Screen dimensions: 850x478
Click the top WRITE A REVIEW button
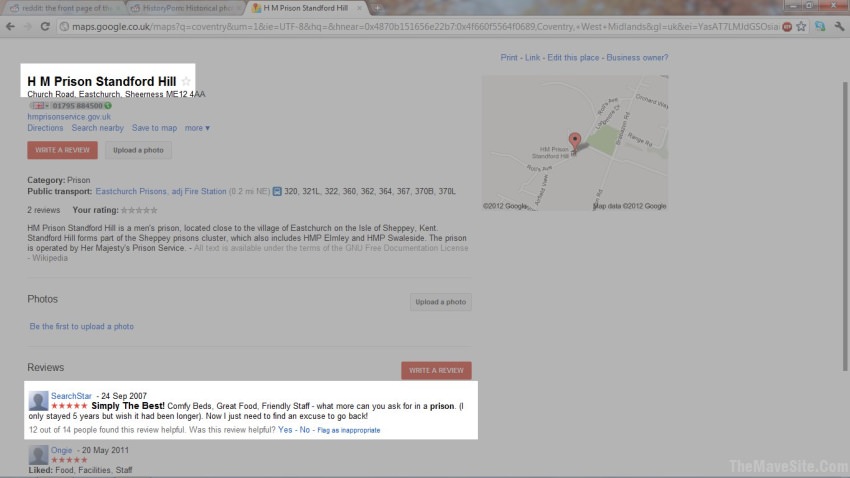click(62, 150)
